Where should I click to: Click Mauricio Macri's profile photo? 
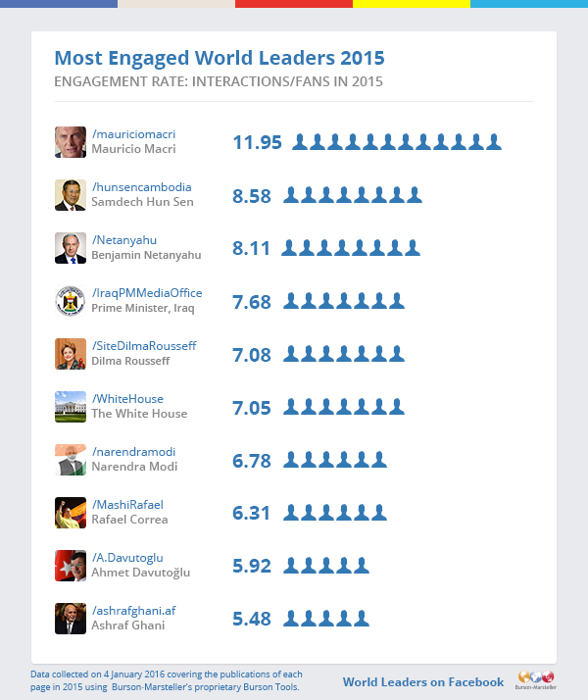click(x=71, y=142)
